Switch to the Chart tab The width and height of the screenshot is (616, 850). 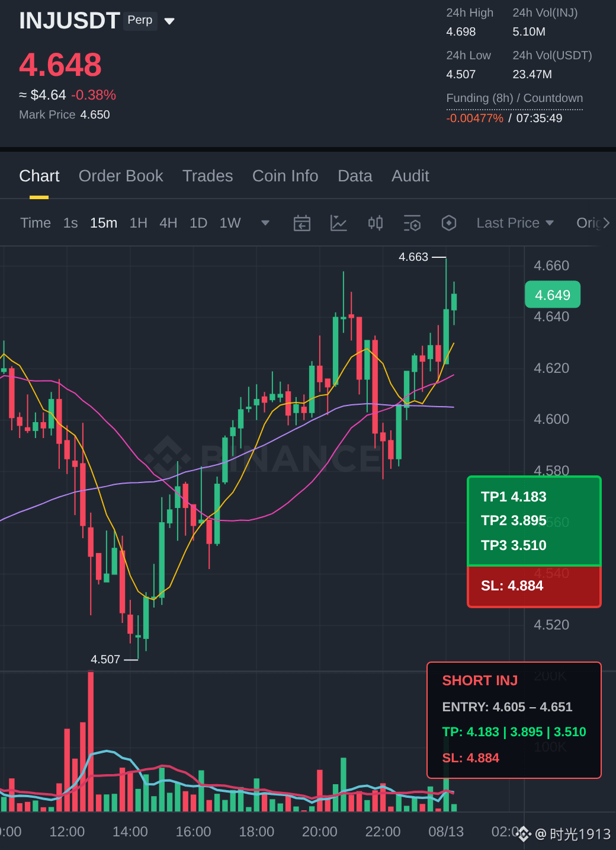(39, 176)
